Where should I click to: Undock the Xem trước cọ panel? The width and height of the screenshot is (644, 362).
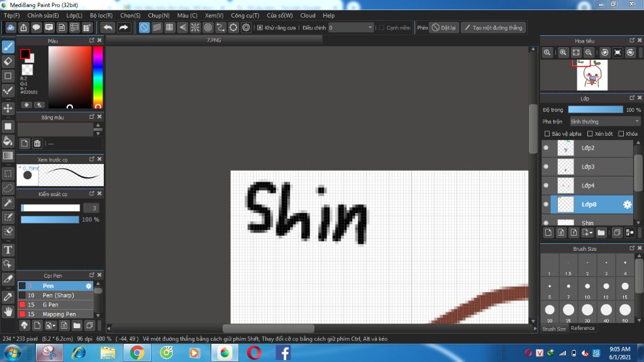(x=92, y=159)
